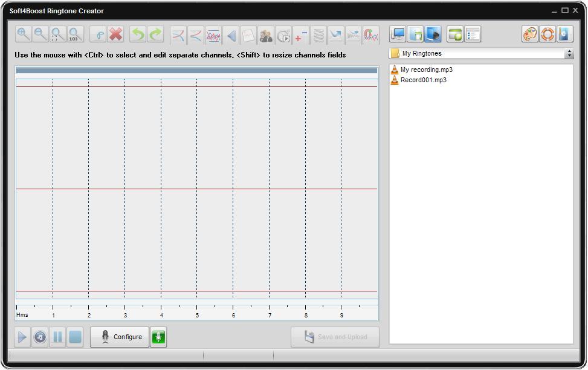Apply the fade out effect
This screenshot has height=370, width=588.
(x=196, y=35)
